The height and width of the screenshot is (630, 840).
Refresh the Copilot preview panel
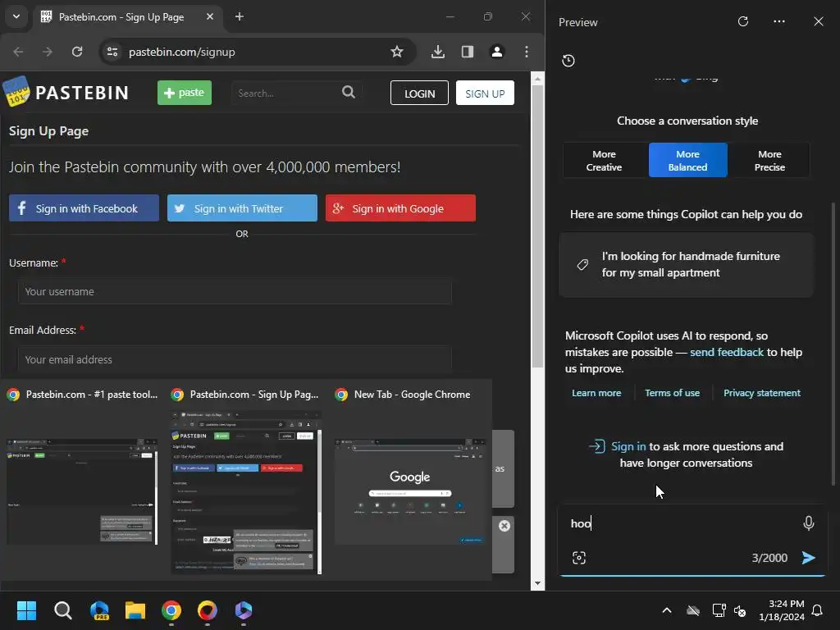click(743, 21)
